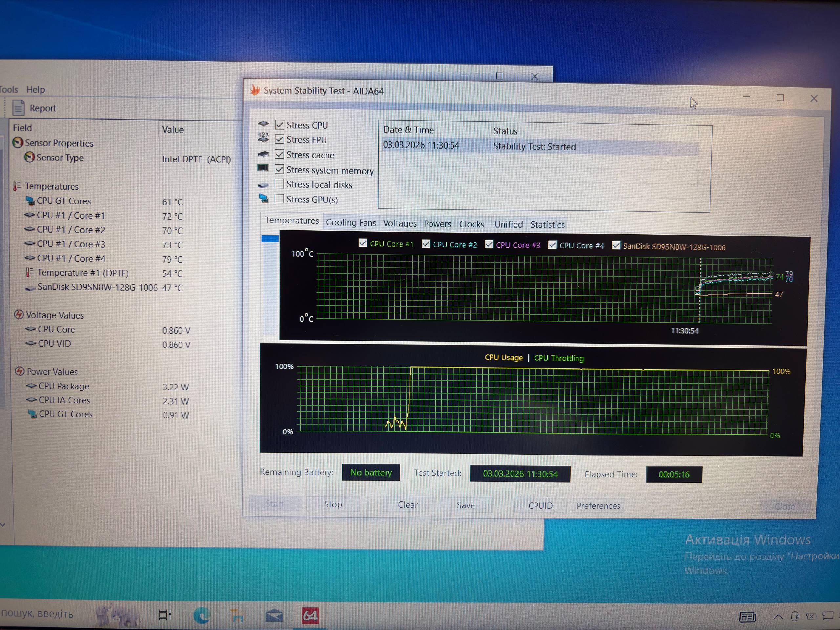840x630 pixels.
Task: Click the Sensor Properties icon
Action: pyautogui.click(x=17, y=143)
